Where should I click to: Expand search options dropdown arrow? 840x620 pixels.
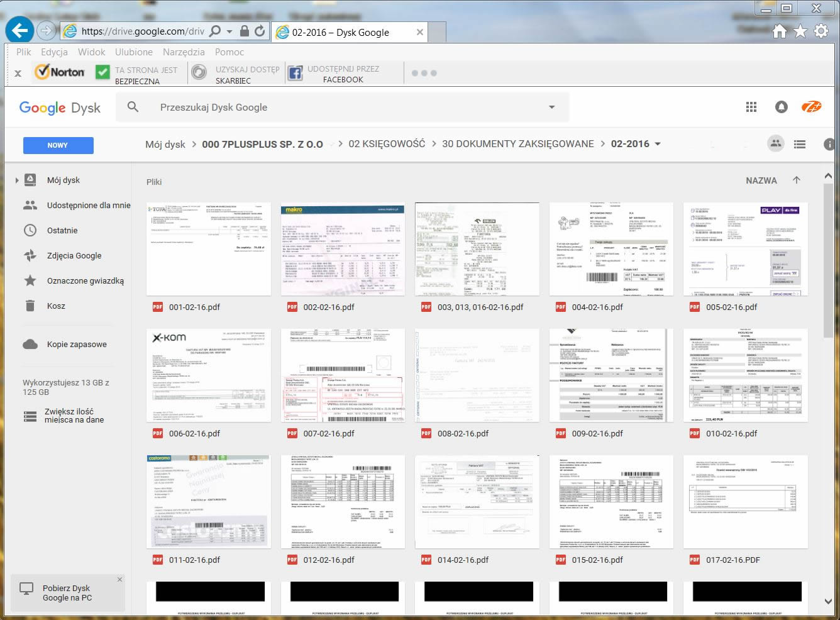point(551,108)
